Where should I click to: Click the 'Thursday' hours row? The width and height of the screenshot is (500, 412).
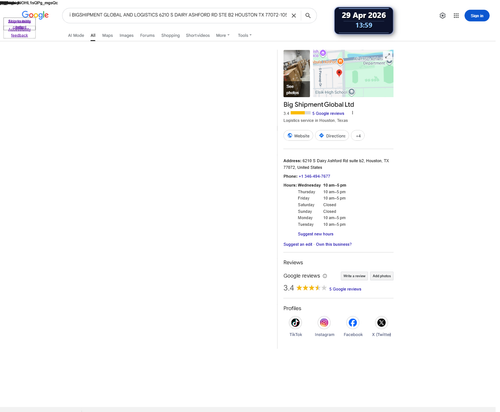tap(322, 192)
